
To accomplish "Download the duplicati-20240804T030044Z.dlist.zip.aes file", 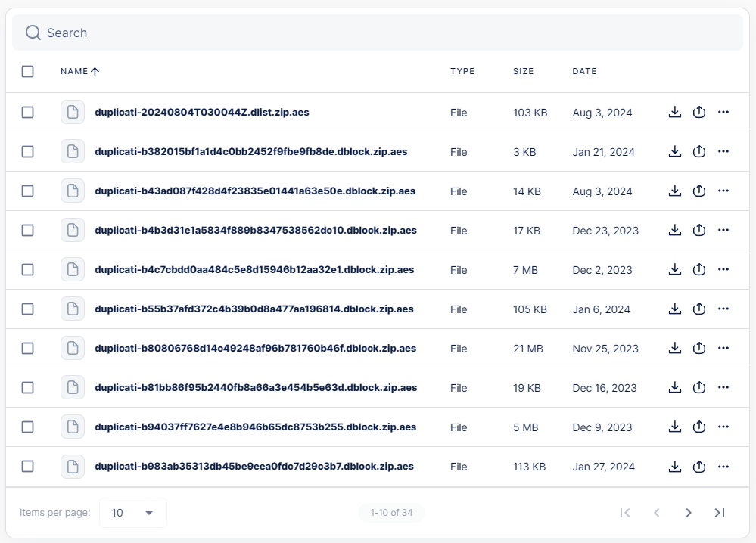I will pos(675,112).
